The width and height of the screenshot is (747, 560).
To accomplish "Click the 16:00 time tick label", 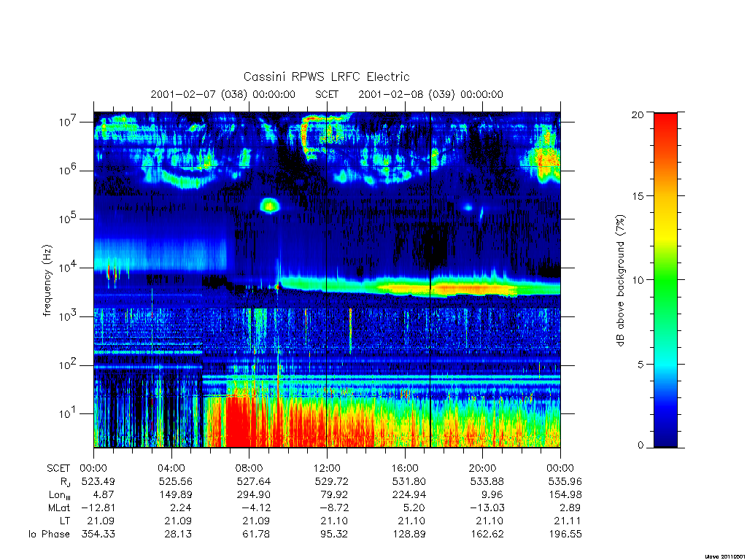I will tap(405, 468).
